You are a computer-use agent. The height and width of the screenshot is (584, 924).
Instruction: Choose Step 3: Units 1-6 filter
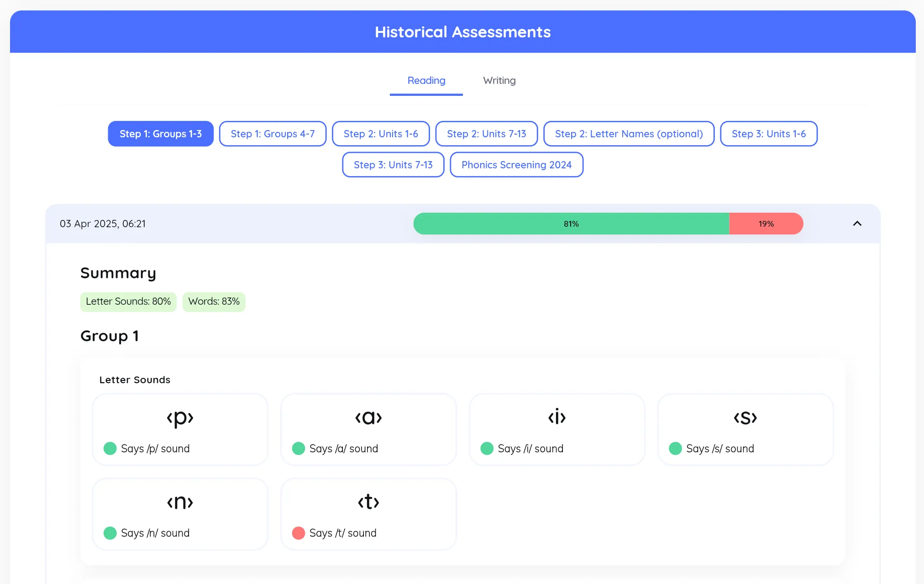pyautogui.click(x=768, y=134)
